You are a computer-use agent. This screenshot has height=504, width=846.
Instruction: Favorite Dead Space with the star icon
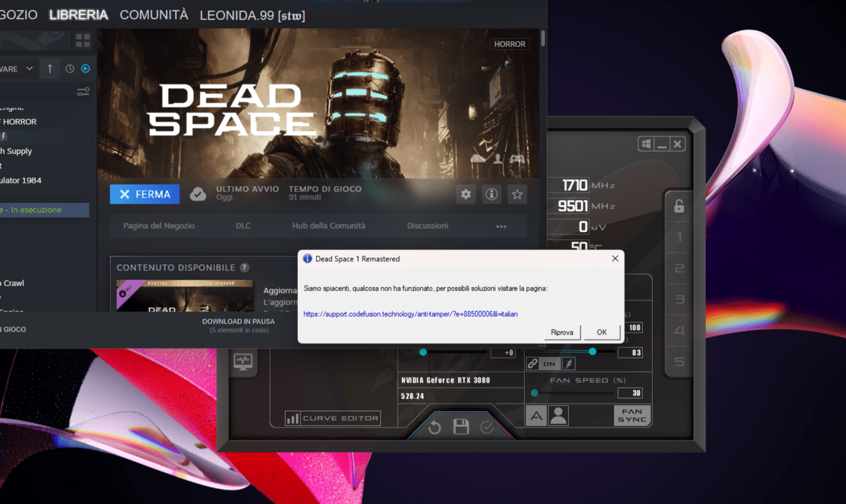(517, 194)
